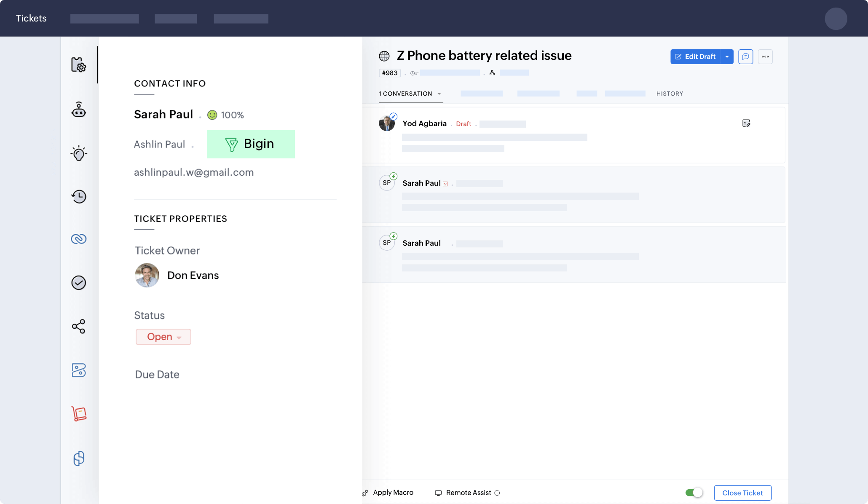Open the checkmark approvals sidebar icon

click(x=78, y=282)
